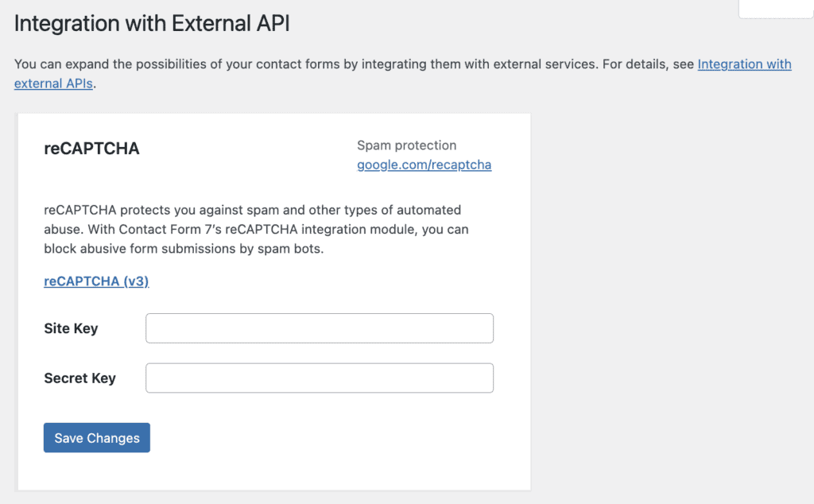Visit the google.com/recaptcha link
The width and height of the screenshot is (814, 504).
tap(424, 165)
